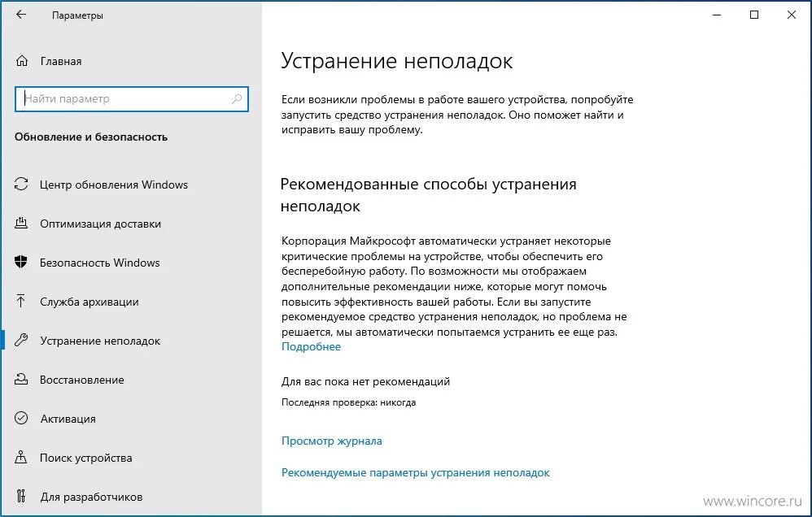
Task: Click the Служба архивации upload icon
Action: click(x=20, y=302)
